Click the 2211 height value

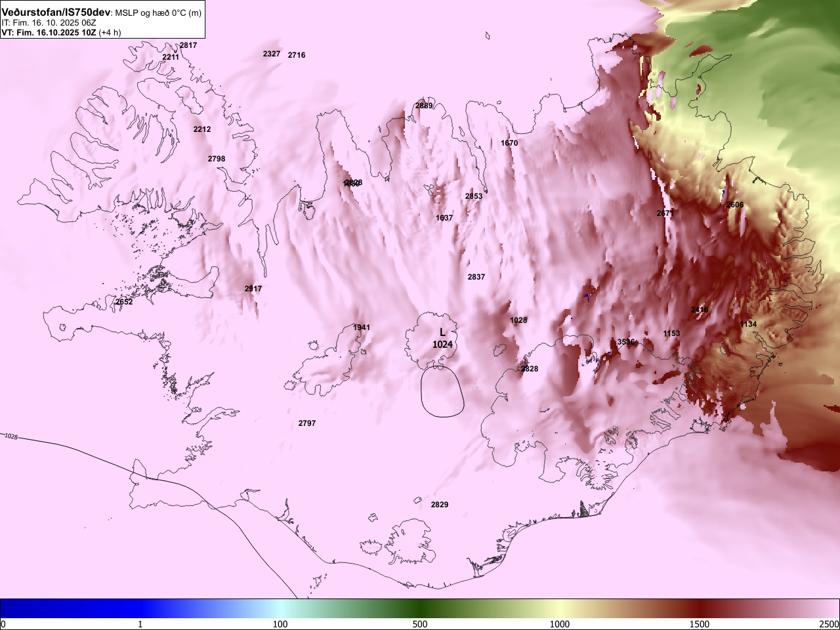[171, 57]
